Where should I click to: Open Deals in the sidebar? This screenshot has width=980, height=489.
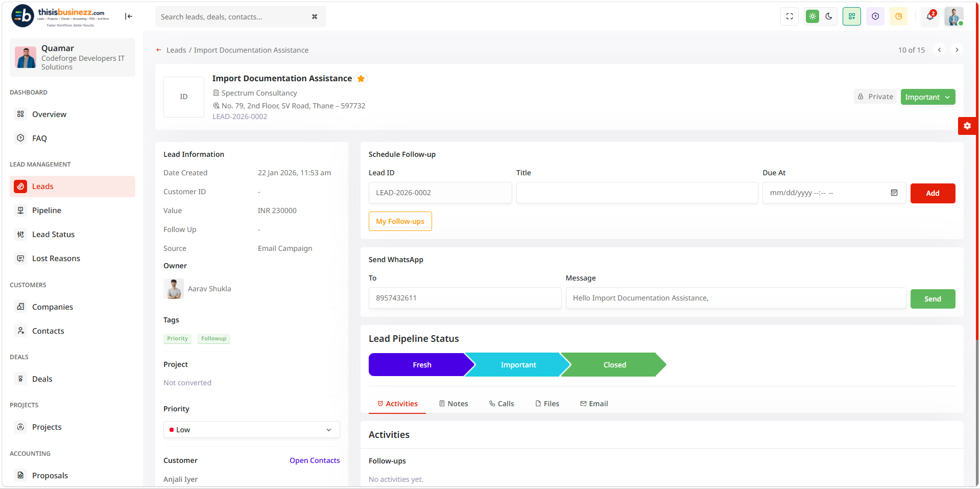[x=73, y=379]
